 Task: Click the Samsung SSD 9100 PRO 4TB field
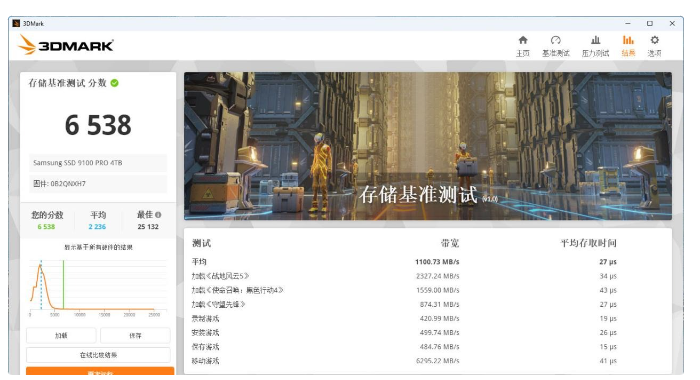(x=98, y=163)
